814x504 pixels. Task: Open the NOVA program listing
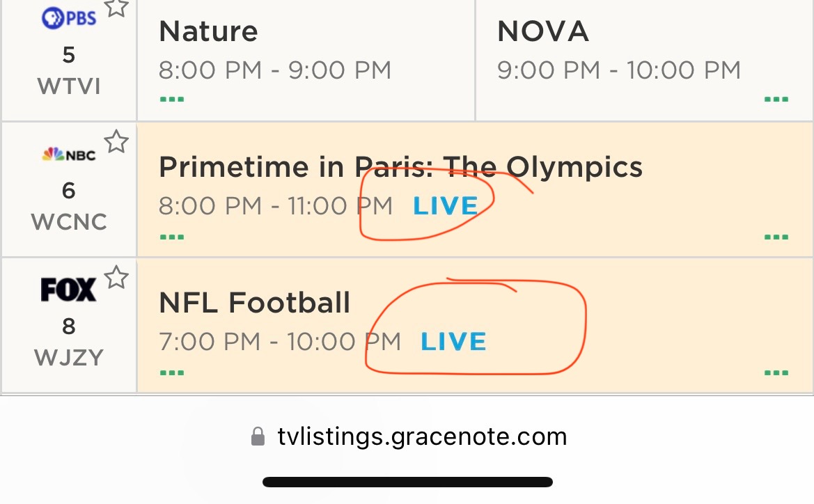coord(542,32)
